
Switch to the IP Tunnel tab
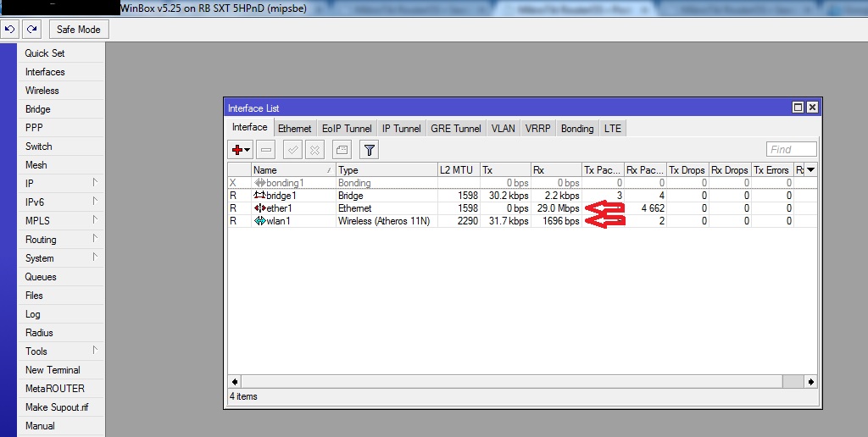[401, 129]
